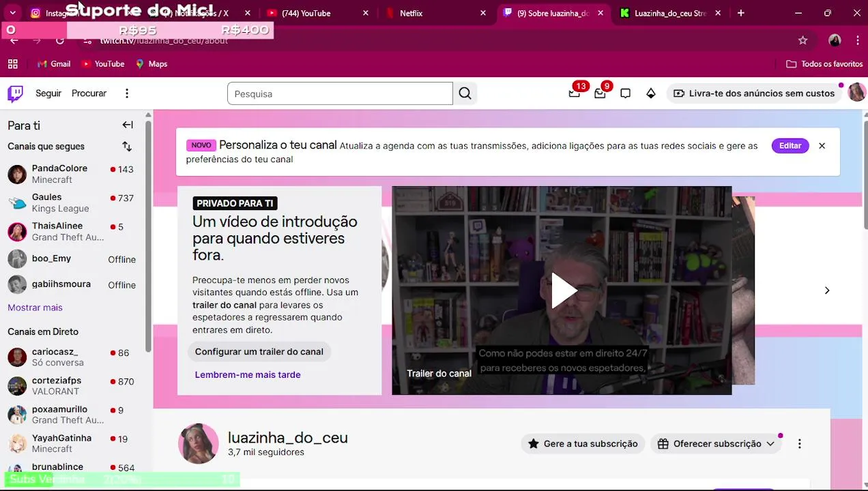Open the Todos os favoritos folder
Screen dimensions: 868x491
click(824, 64)
